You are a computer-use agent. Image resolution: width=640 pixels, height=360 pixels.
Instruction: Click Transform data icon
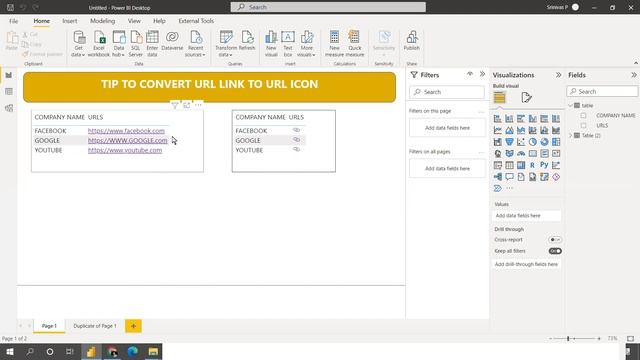[226, 44]
